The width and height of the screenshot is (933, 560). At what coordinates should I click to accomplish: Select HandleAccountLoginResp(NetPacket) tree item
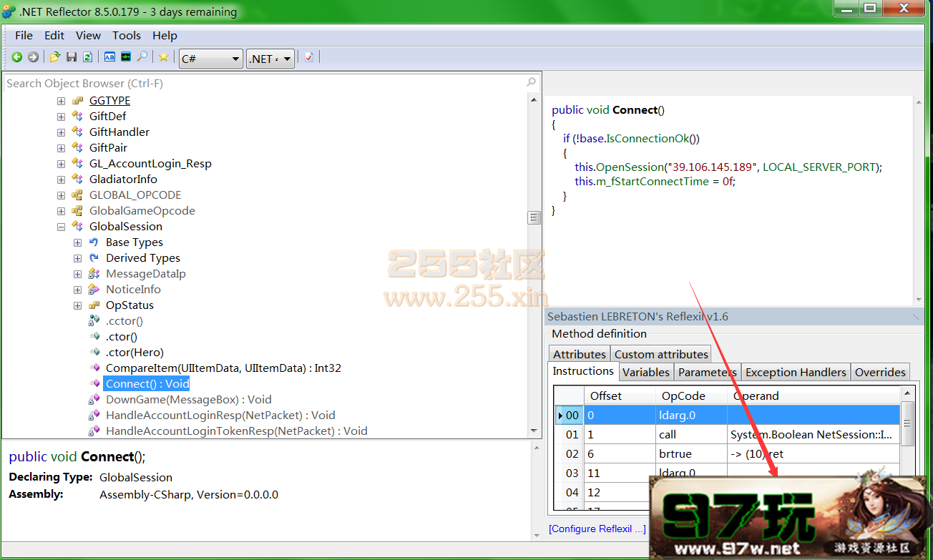coord(220,415)
